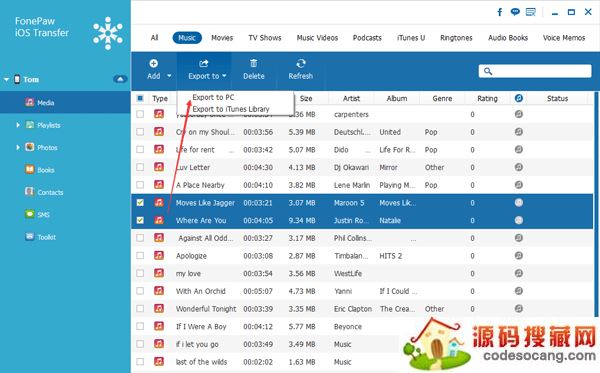
Task: Check the Life for rent checkbox
Action: click(140, 150)
